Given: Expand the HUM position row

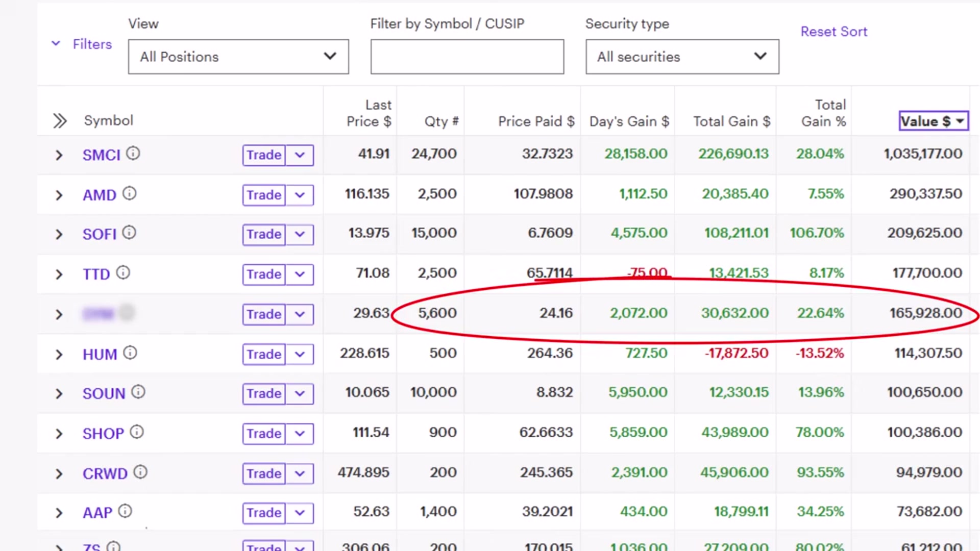Looking at the screenshot, I should 59,355.
